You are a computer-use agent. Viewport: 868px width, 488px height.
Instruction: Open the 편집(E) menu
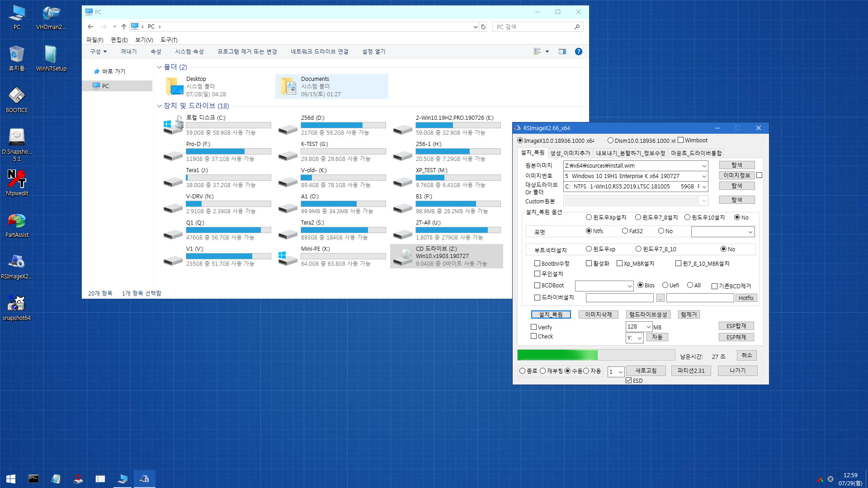coord(119,40)
